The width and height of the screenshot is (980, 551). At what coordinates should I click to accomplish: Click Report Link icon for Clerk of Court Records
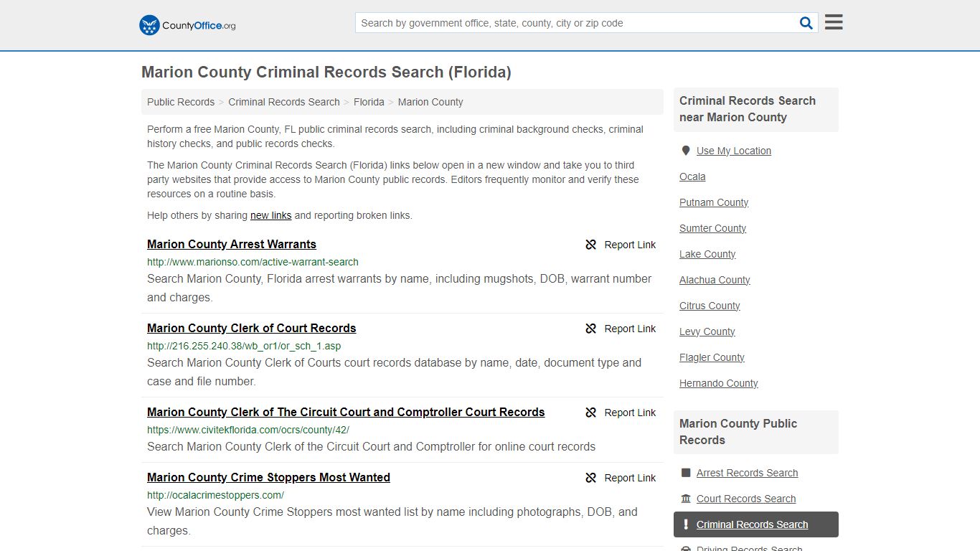click(x=591, y=329)
